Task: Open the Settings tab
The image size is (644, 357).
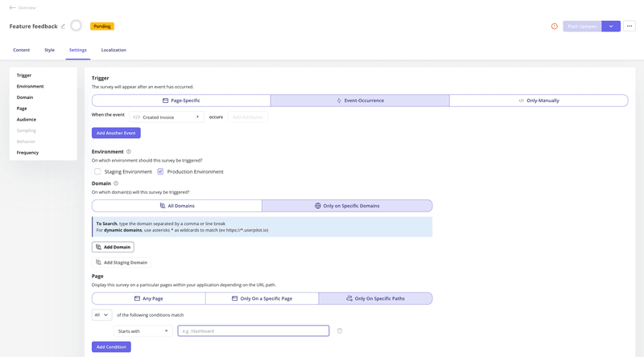Action: click(x=77, y=50)
